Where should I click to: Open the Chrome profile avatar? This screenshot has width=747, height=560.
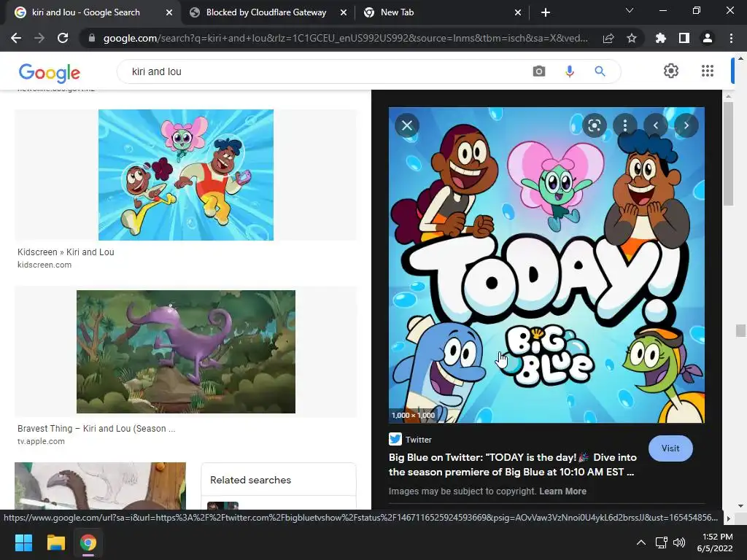point(708,38)
